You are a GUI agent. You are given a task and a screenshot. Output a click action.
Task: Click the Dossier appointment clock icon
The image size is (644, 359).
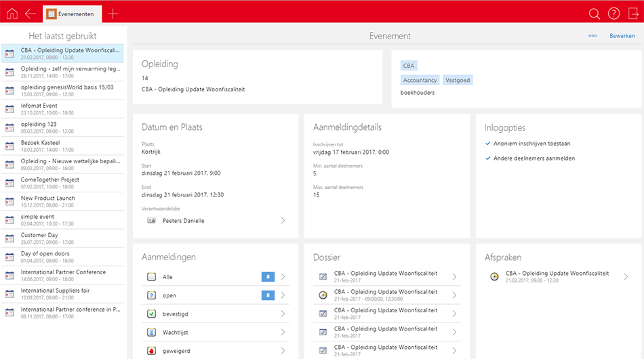click(x=323, y=295)
